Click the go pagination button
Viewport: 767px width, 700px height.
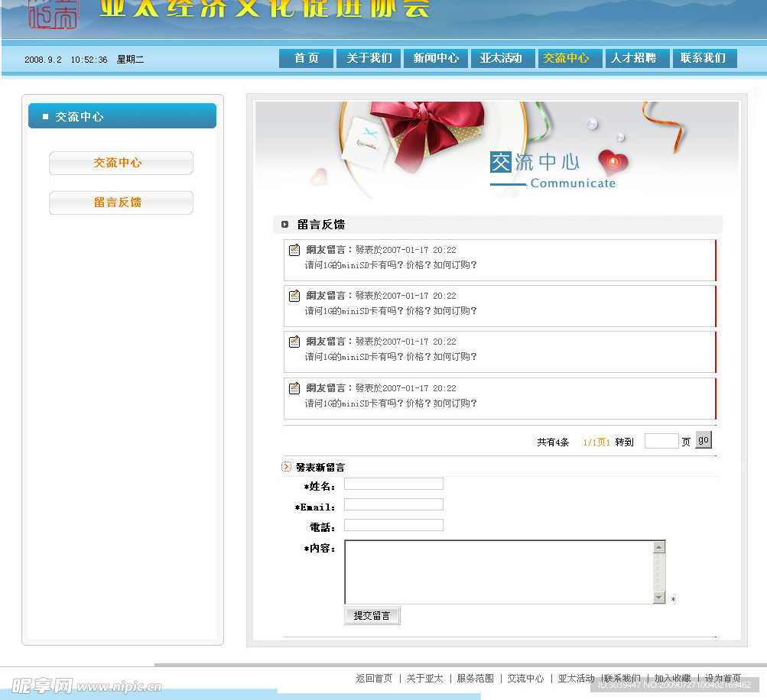[704, 440]
